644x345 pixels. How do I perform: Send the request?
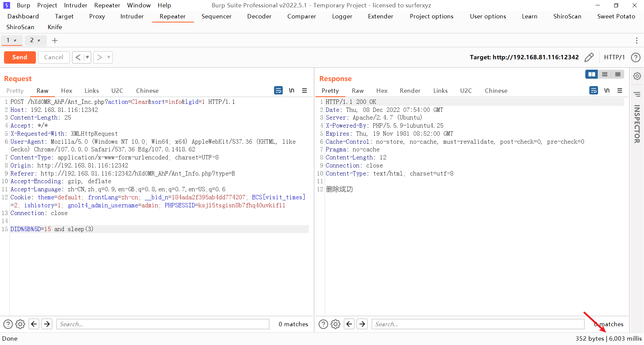point(20,57)
